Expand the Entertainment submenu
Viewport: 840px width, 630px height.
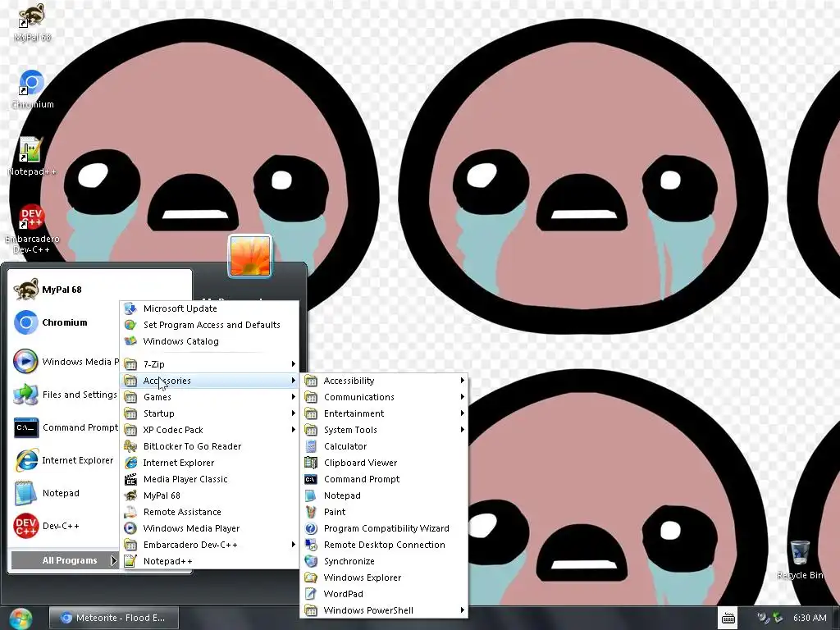pyautogui.click(x=384, y=413)
